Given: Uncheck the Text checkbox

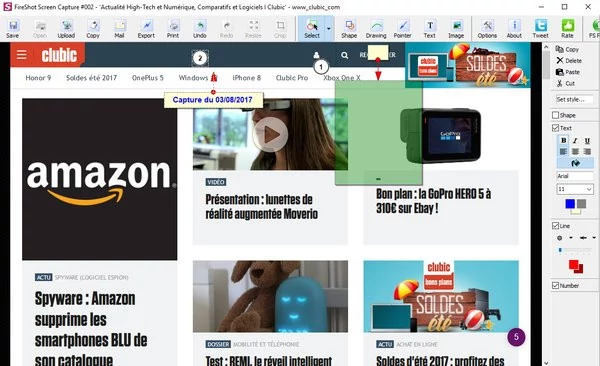Looking at the screenshot, I should click(x=556, y=128).
